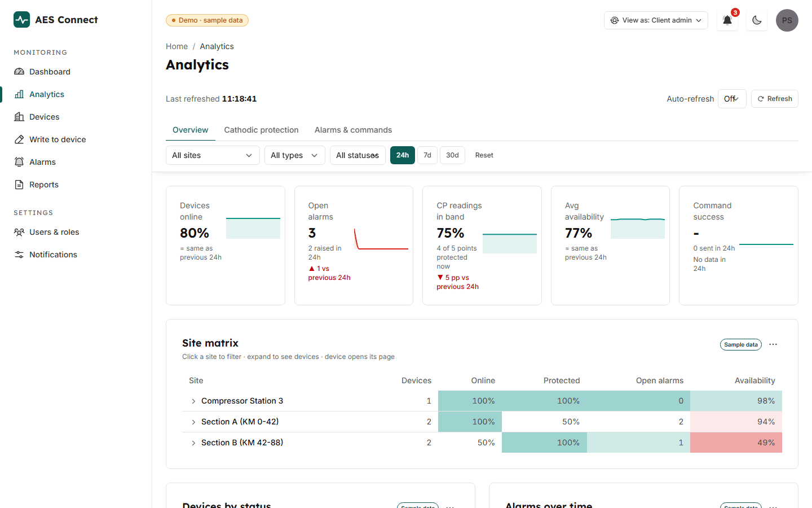Click the Open alarms column header

click(x=660, y=380)
